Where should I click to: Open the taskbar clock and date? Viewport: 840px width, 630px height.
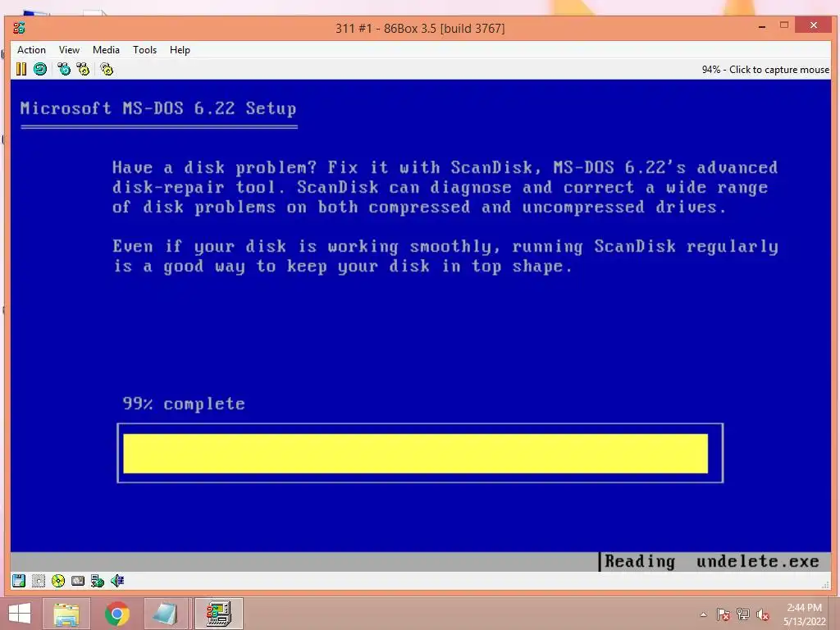[x=805, y=614]
